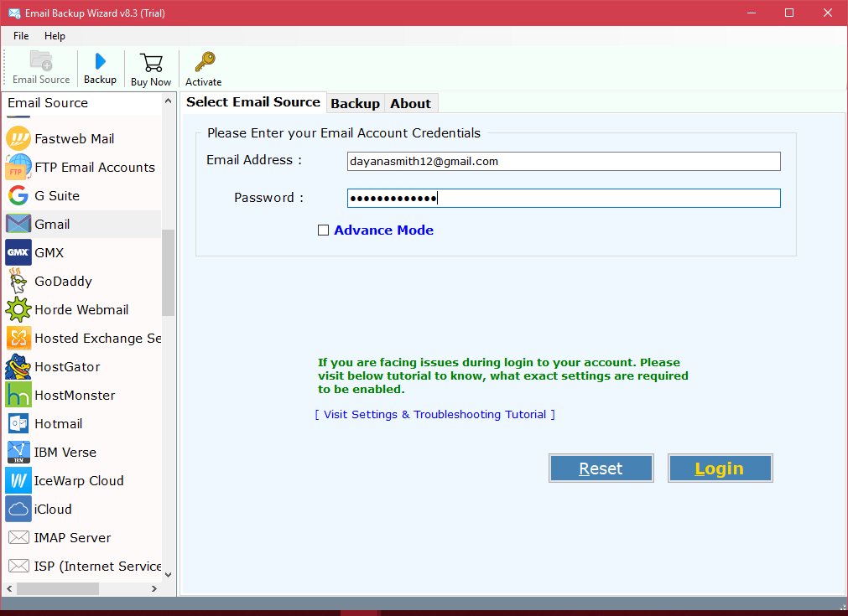The image size is (848, 616).
Task: Select the IMAP Server envelope icon
Action: coord(18,538)
